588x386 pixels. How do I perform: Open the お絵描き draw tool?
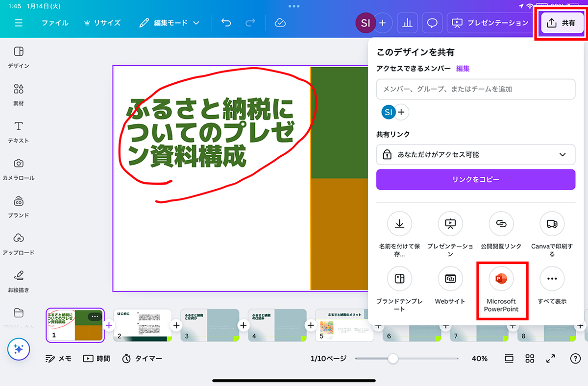(x=19, y=281)
